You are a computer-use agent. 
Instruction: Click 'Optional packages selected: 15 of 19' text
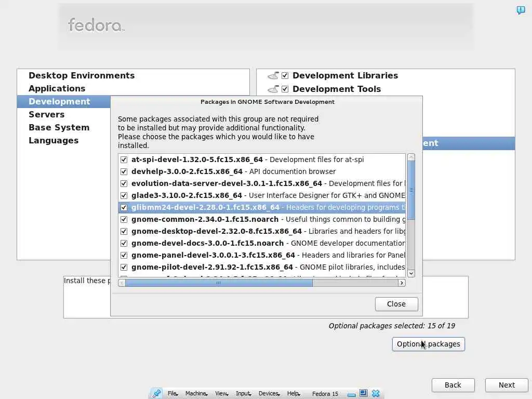(x=392, y=326)
